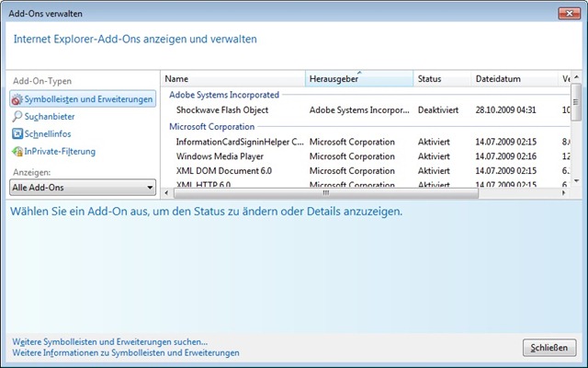The image size is (588, 368).
Task: Click the Symbolleisten und Erweiterungen gear icon
Action: [x=17, y=99]
